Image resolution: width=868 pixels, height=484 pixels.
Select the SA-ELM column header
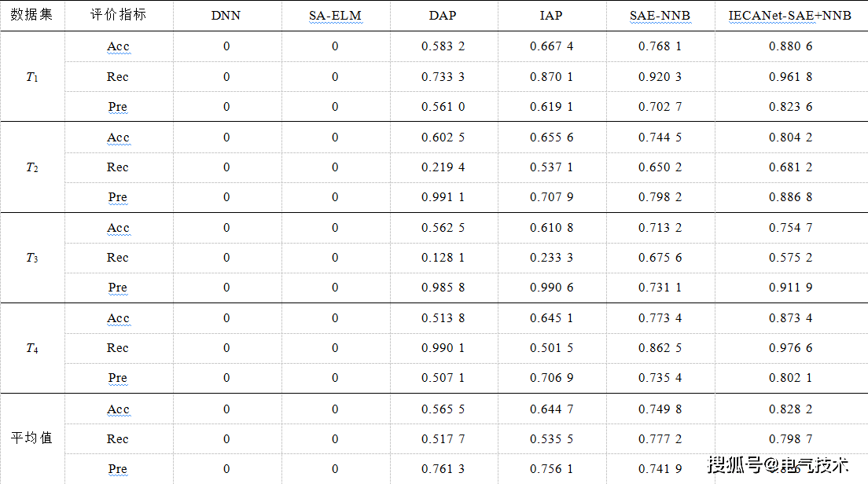click(x=335, y=16)
